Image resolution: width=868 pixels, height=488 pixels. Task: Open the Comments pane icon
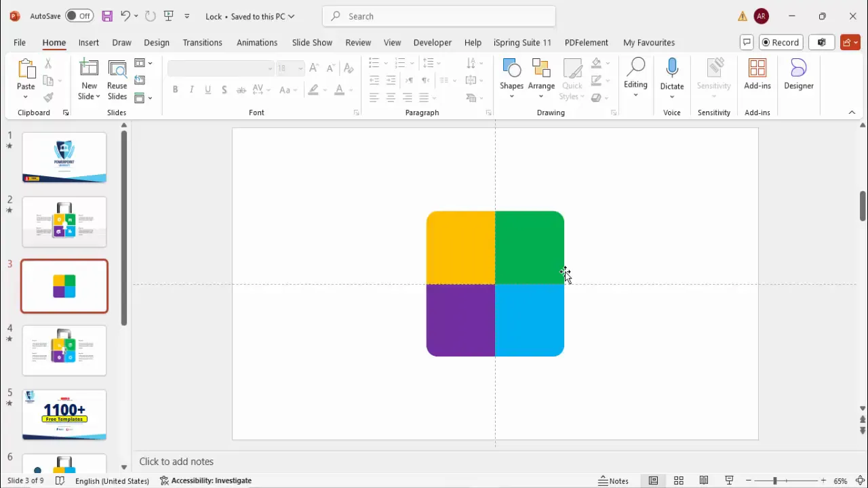coord(747,42)
